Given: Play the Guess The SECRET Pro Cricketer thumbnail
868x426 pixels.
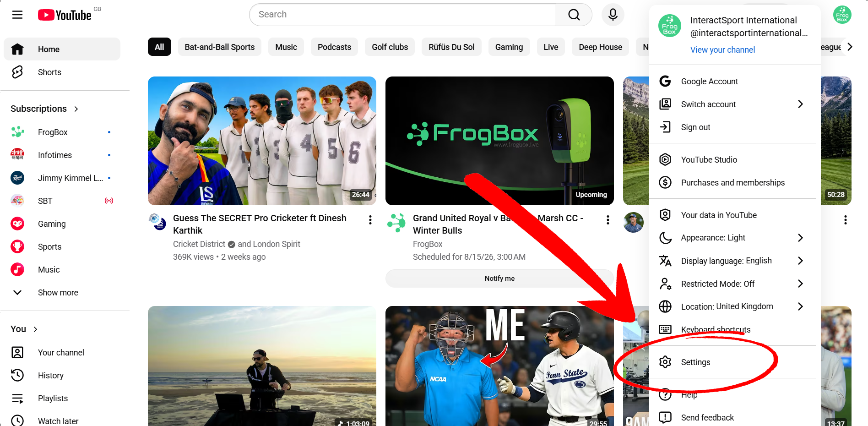Looking at the screenshot, I should (262, 141).
